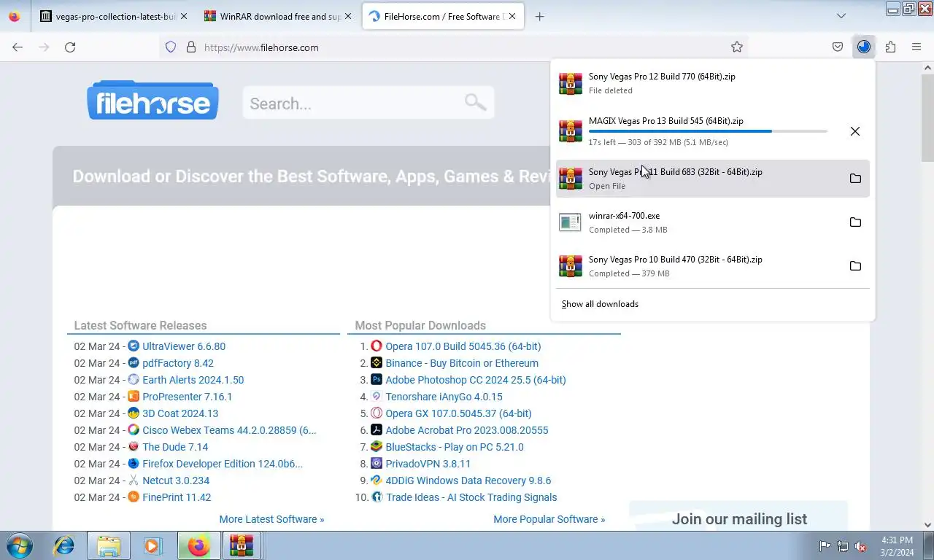Open Adobe Acrobat Pro link
Screen dimensions: 934x560
coord(467,430)
